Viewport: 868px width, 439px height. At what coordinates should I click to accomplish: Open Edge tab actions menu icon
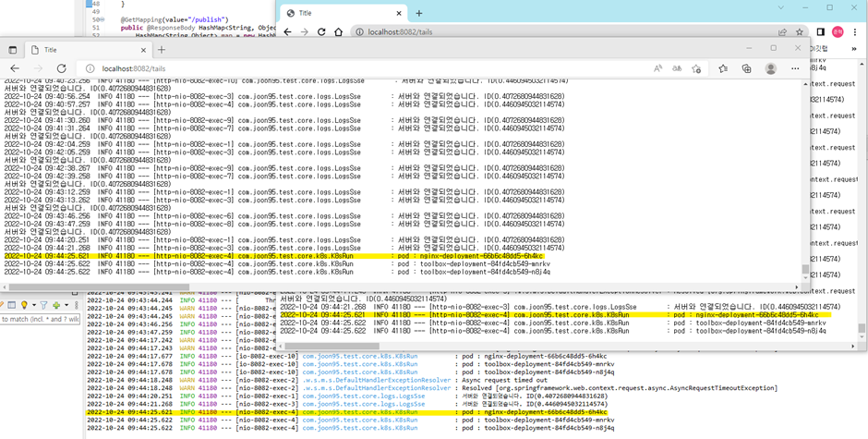[12, 50]
